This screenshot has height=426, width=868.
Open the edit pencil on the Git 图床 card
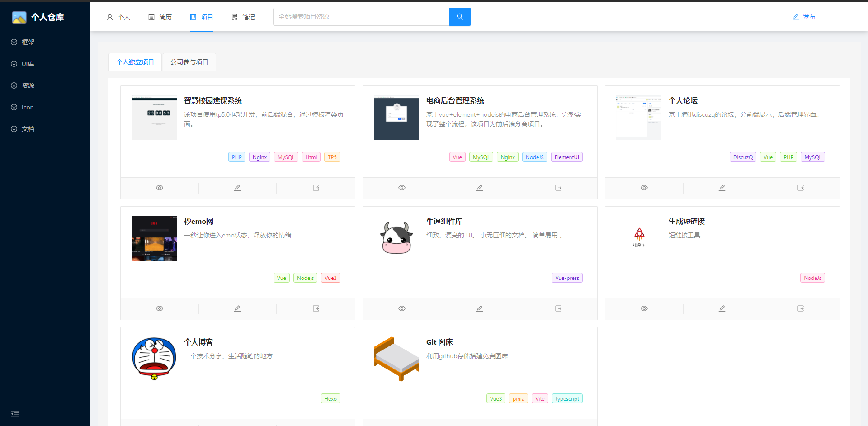(479, 424)
